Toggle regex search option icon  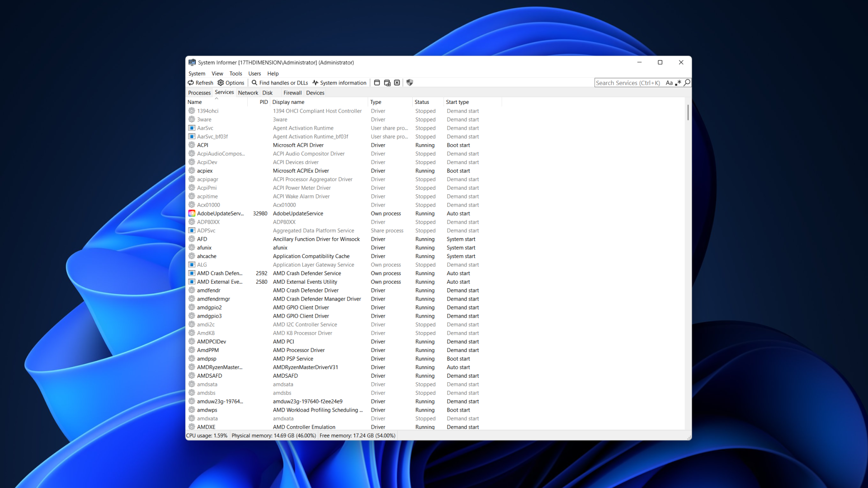click(678, 83)
